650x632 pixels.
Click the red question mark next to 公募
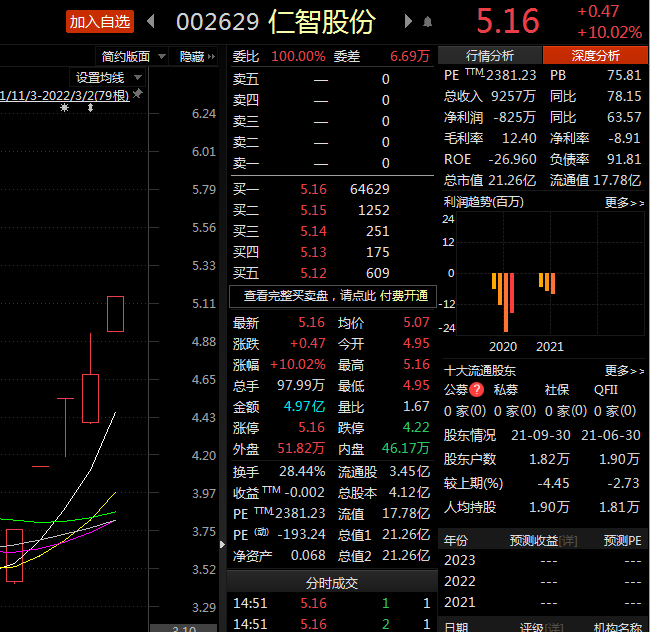click(x=477, y=390)
